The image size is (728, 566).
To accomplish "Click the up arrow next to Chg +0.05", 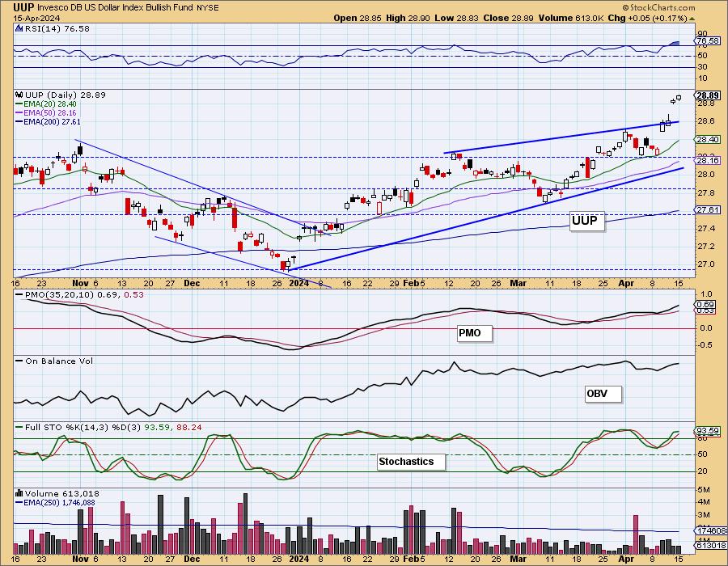I will 692,19.
